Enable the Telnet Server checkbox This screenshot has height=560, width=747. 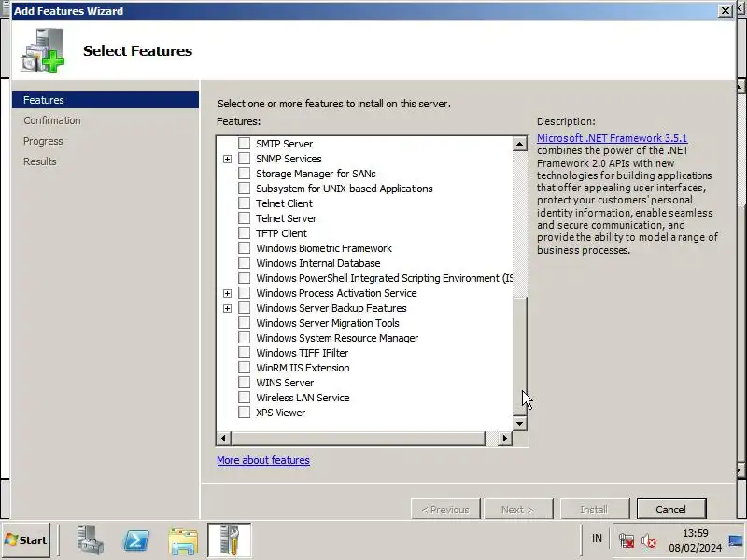244,218
